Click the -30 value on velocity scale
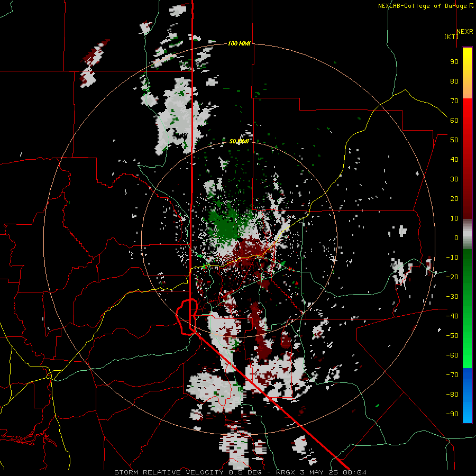This screenshot has width=476, height=476. tap(452, 297)
